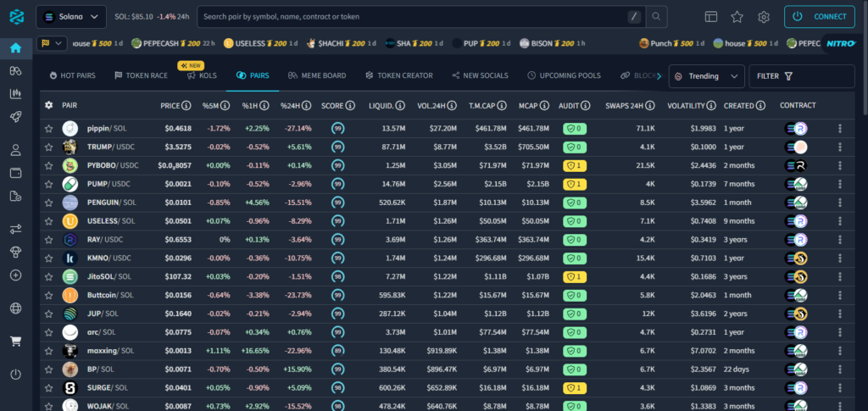Open the layout panel icon in header
868x411 pixels.
(x=711, y=17)
